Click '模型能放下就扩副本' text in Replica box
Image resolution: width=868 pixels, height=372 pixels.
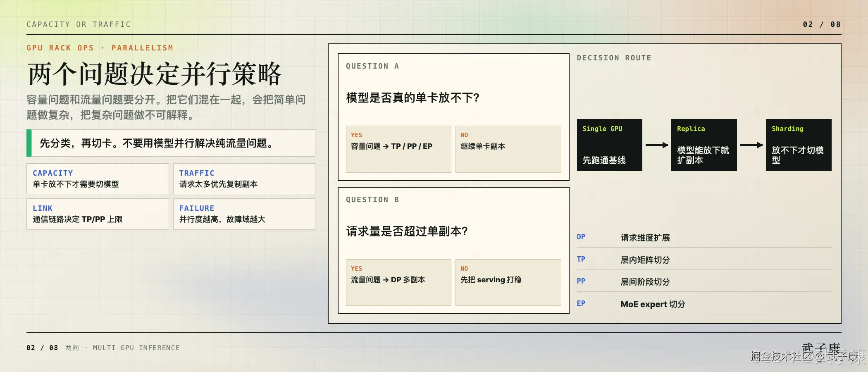pos(703,155)
